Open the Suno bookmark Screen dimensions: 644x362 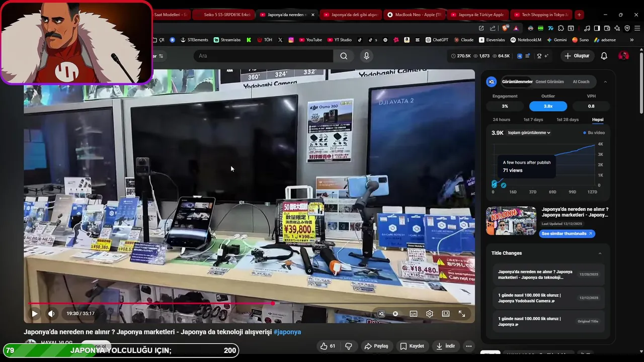coord(580,40)
